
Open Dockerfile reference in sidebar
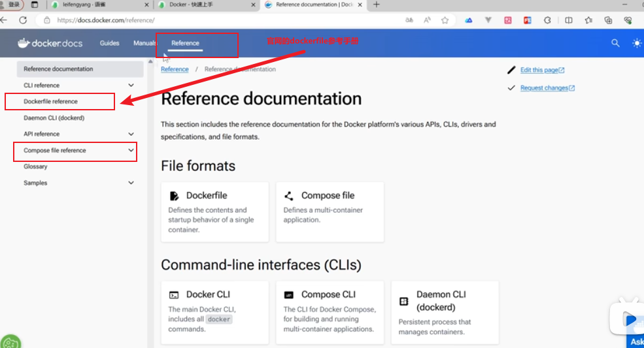pos(50,101)
